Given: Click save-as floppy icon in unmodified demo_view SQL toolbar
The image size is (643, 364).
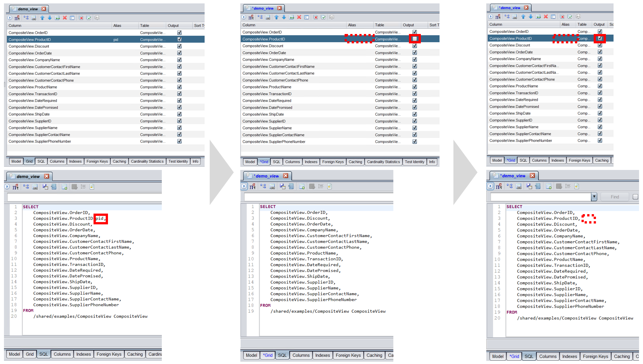Looking at the screenshot, I should [x=45, y=187].
